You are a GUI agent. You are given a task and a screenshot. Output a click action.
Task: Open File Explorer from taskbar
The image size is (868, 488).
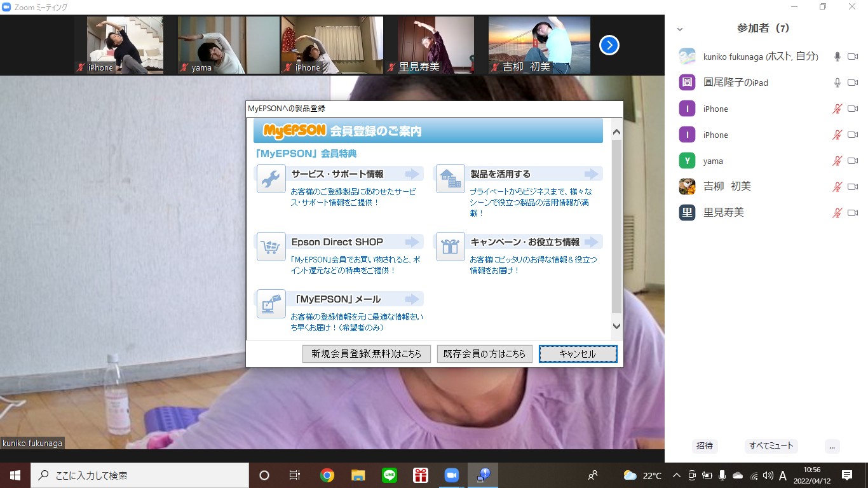358,475
